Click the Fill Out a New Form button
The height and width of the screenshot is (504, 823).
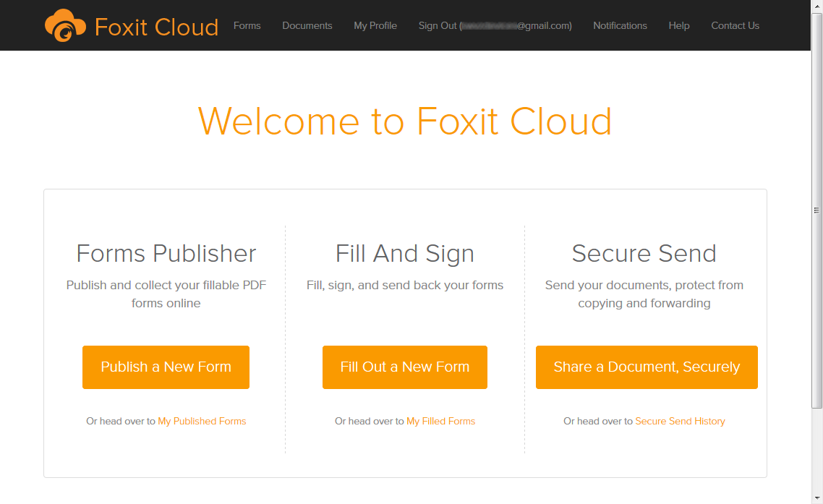coord(405,367)
